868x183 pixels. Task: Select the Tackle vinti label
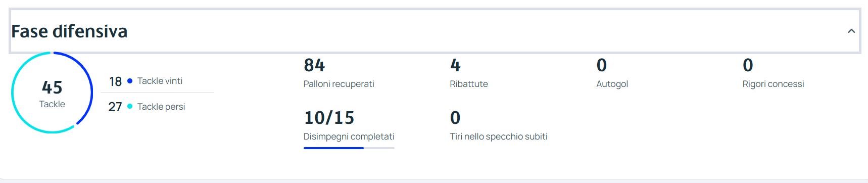click(x=160, y=81)
